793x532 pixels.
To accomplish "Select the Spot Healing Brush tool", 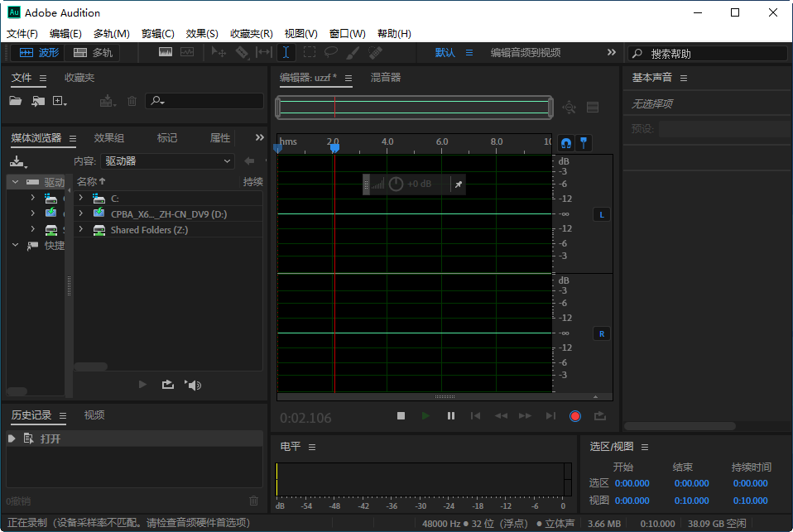I will tap(375, 52).
